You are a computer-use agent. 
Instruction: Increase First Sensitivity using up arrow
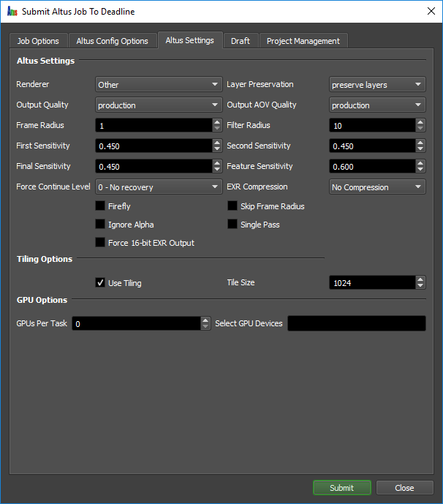(216, 143)
